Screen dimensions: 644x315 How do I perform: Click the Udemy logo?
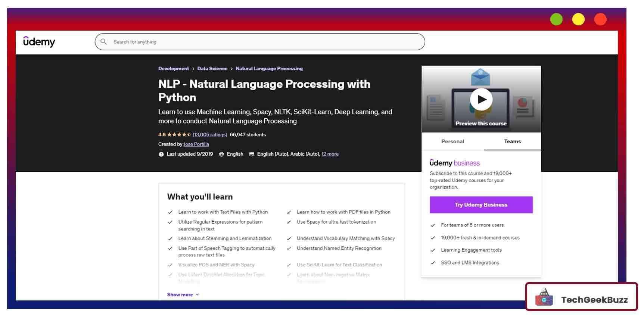pos(39,41)
